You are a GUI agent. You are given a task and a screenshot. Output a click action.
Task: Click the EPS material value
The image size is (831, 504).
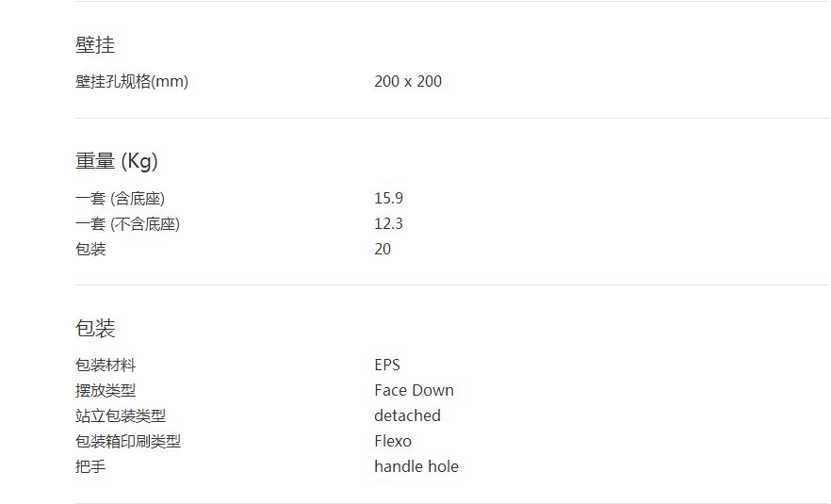(x=387, y=365)
